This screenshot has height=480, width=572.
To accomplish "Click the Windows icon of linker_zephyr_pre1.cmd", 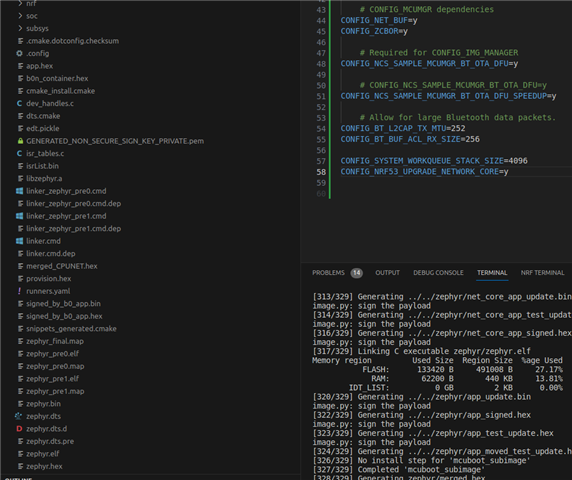I will 19,216.
